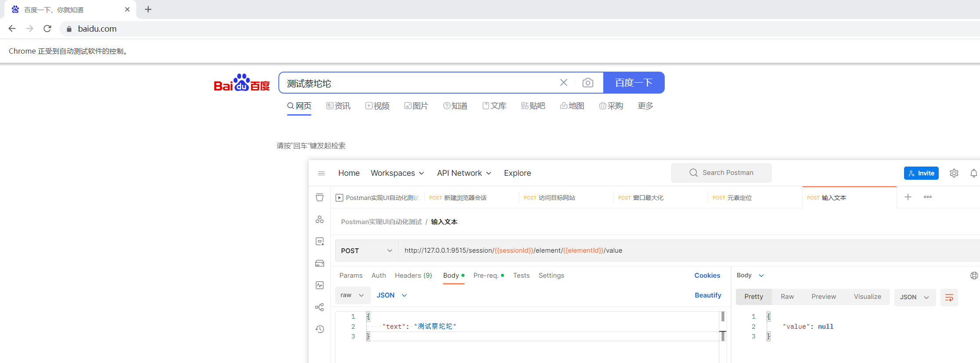Viewport: 980px width, 363px height.
Task: Click the browser back arrow
Action: coord(12,29)
